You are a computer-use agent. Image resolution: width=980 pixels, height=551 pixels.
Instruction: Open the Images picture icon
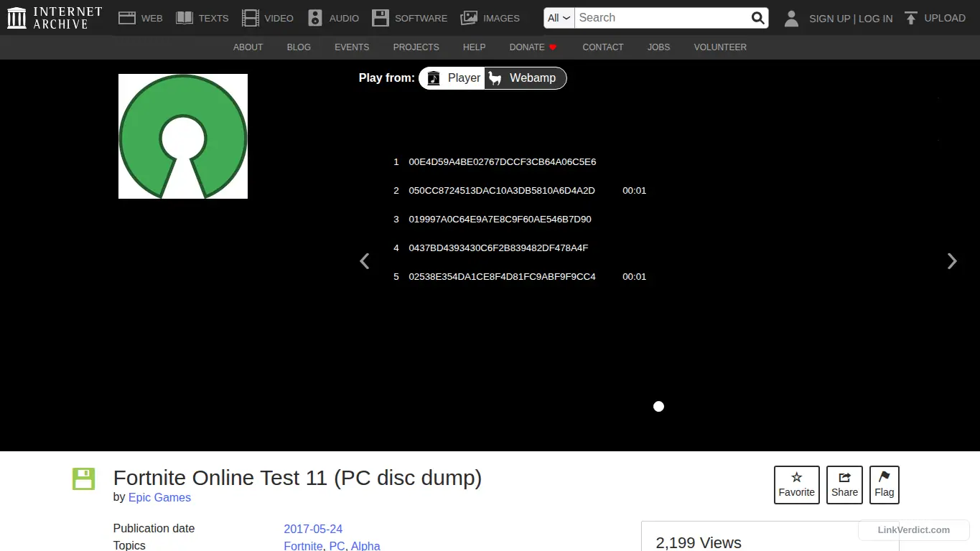(469, 18)
